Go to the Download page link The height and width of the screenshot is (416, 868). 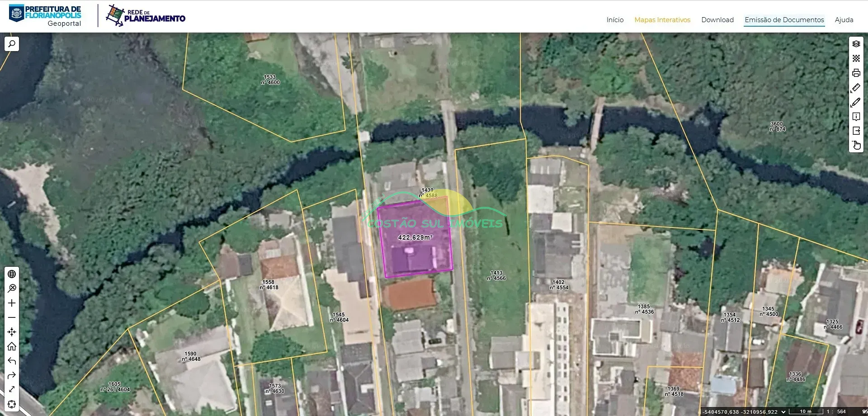point(717,20)
